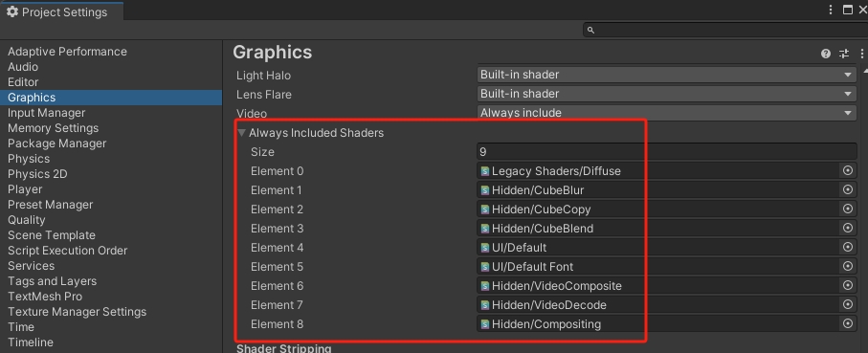
Task: Click the shader icon beside Hidden/CubeBlur
Action: pos(485,190)
